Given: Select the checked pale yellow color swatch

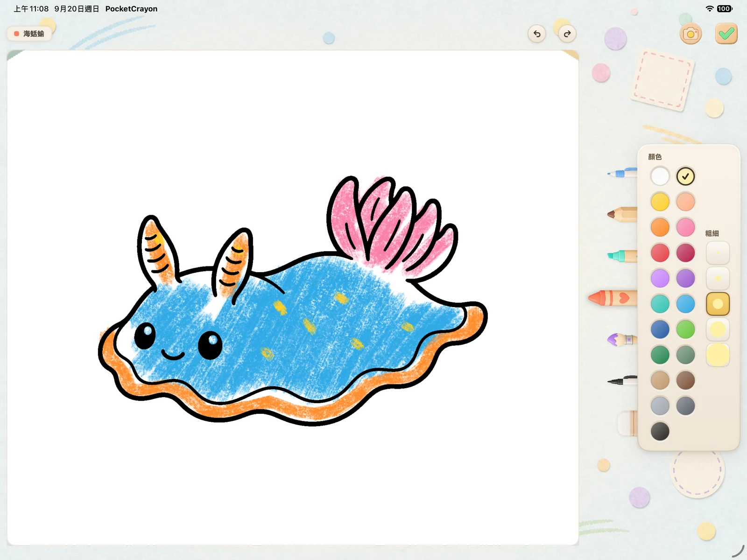Looking at the screenshot, I should click(x=685, y=176).
